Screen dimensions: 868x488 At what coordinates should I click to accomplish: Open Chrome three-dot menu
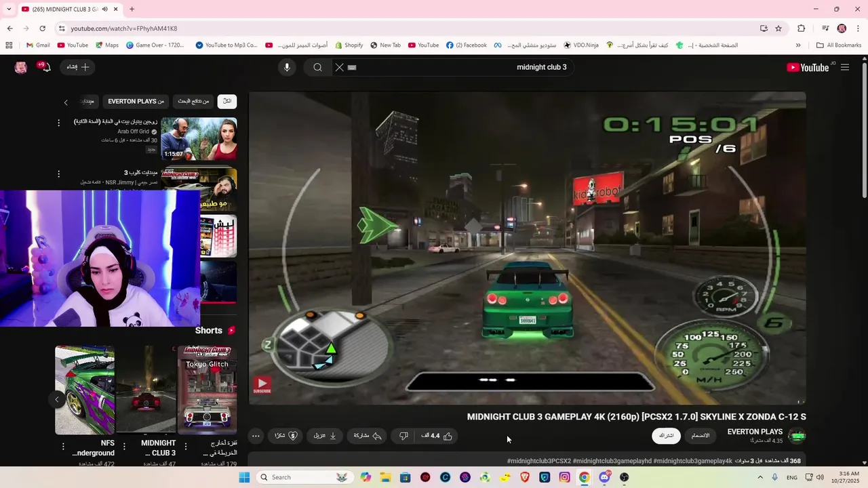tap(857, 28)
